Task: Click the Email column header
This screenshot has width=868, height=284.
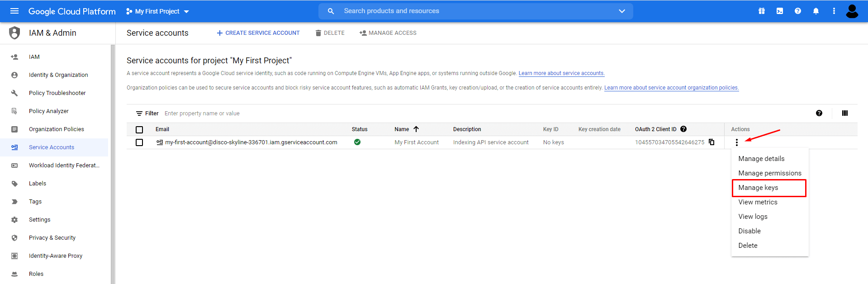Action: (x=162, y=129)
